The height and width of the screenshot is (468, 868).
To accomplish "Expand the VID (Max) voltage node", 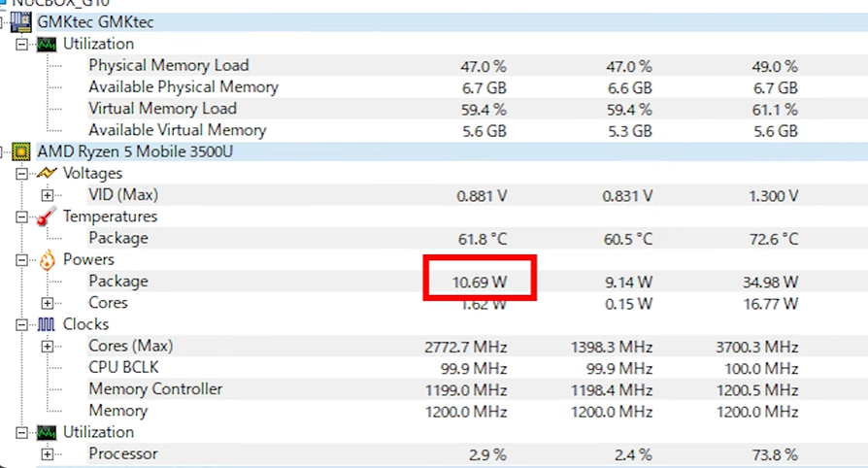I will point(47,195).
